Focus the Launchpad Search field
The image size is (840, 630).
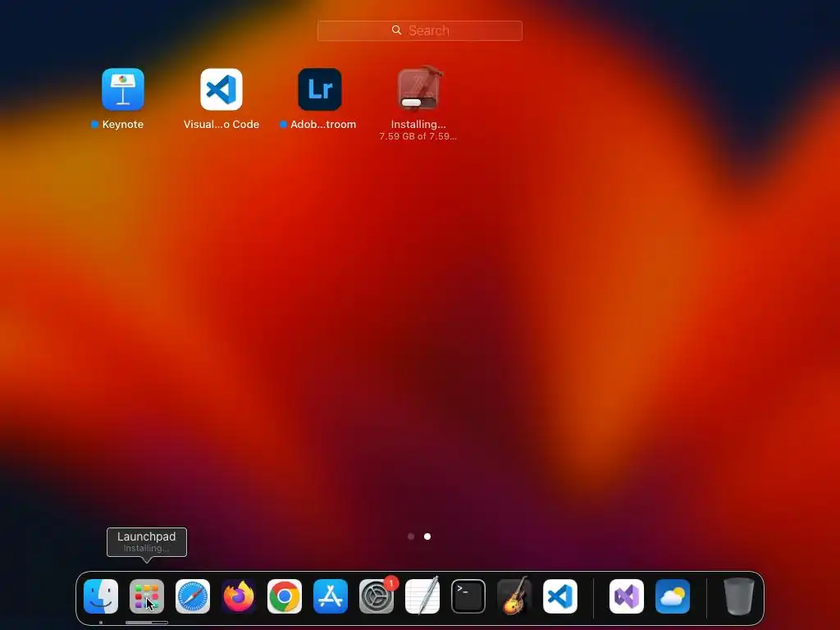click(419, 30)
